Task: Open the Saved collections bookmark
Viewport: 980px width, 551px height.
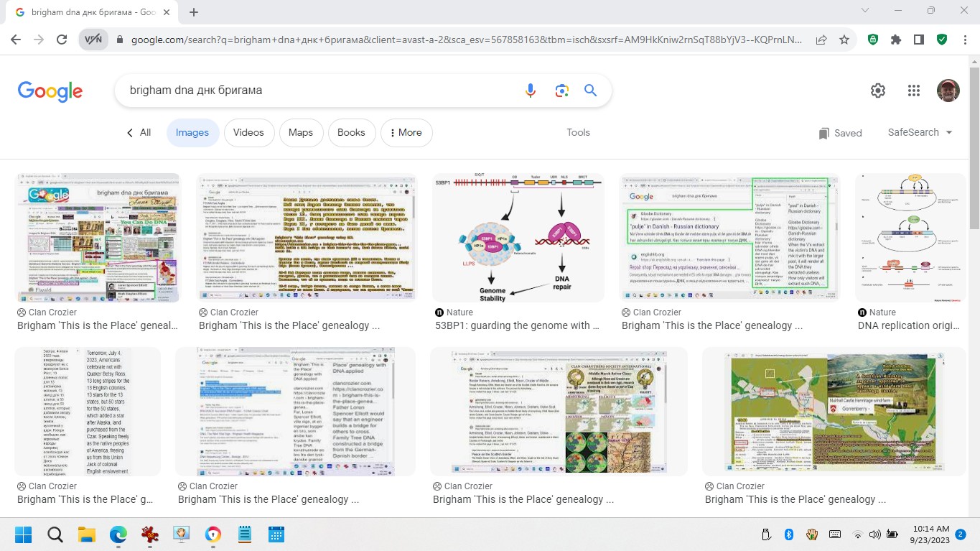Action: [x=840, y=133]
